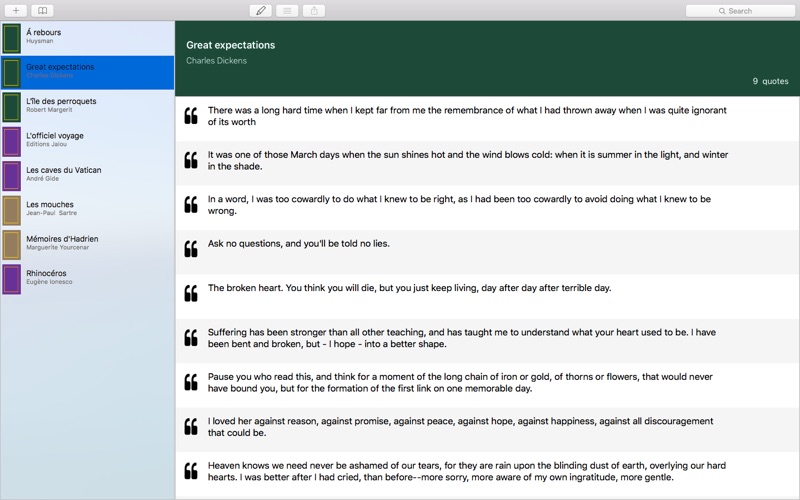
Task: Click quote icon beside 'Suffering has been stronger'
Action: point(191,338)
